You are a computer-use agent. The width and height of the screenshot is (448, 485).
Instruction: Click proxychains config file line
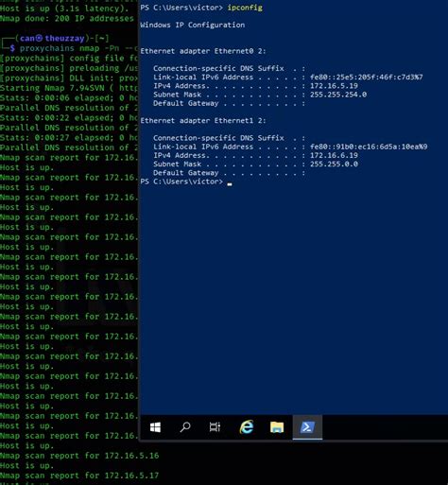pos(69,59)
